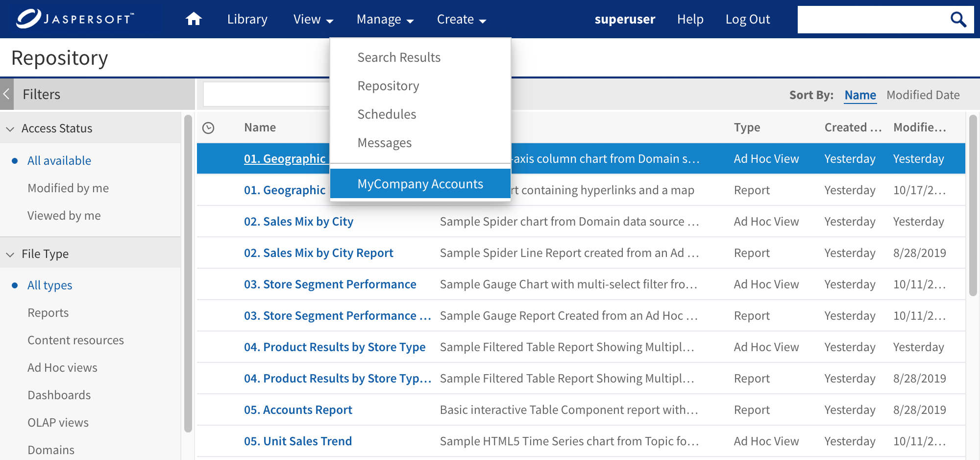
Task: Click the Repository page heading
Action: pyautogui.click(x=59, y=58)
